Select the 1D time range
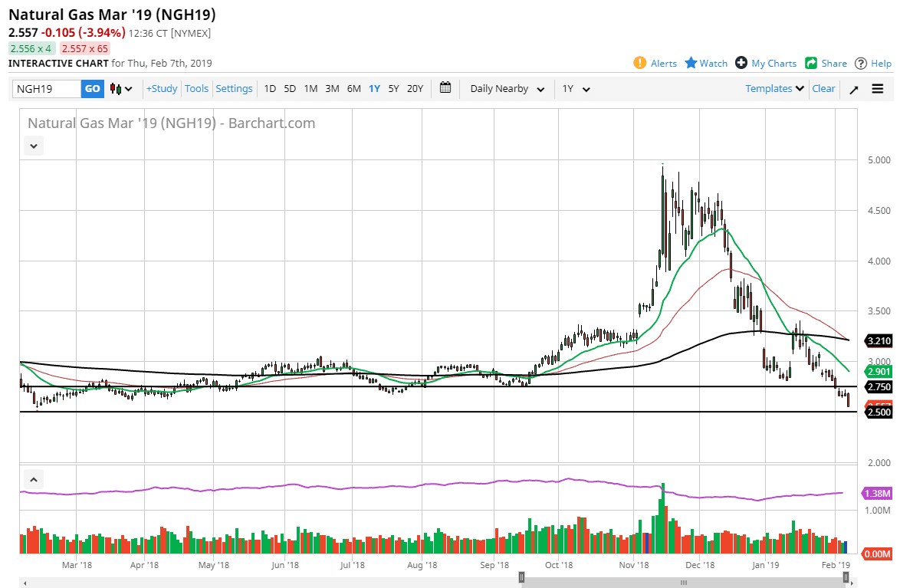Viewport: 900px width, 588px height. pyautogui.click(x=270, y=89)
